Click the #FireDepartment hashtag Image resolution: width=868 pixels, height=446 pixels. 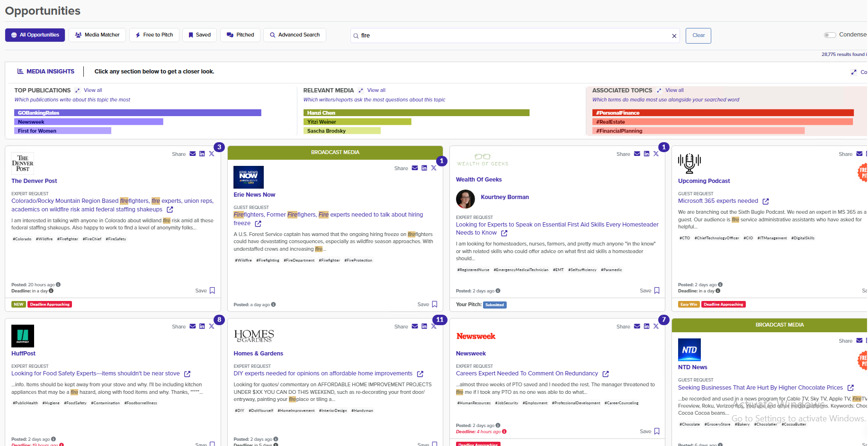point(299,261)
